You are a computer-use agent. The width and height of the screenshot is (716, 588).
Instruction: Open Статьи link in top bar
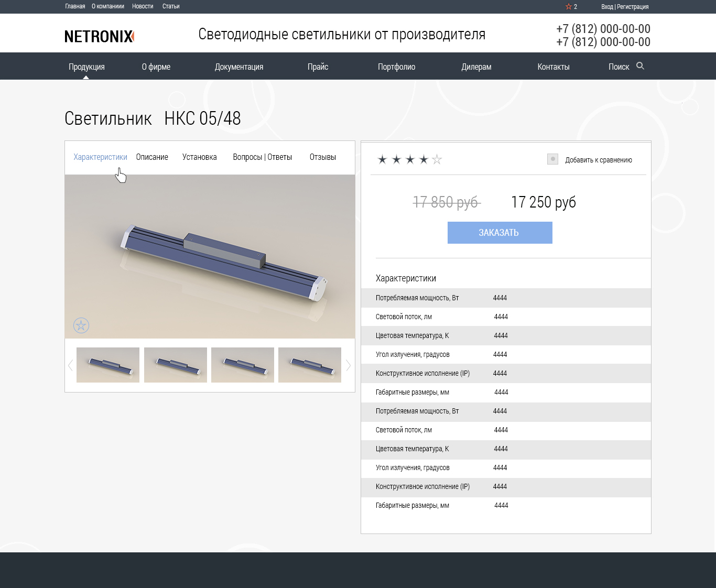point(171,6)
